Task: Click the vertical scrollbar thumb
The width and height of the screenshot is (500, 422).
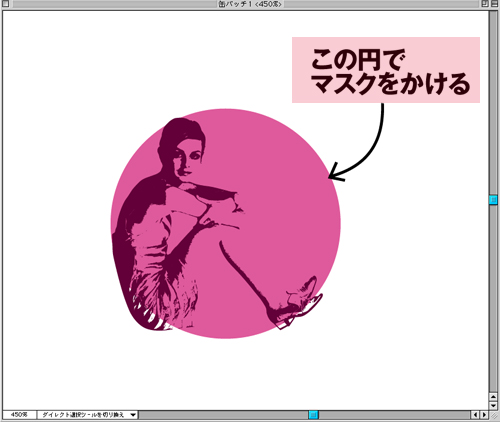Action: click(x=493, y=200)
